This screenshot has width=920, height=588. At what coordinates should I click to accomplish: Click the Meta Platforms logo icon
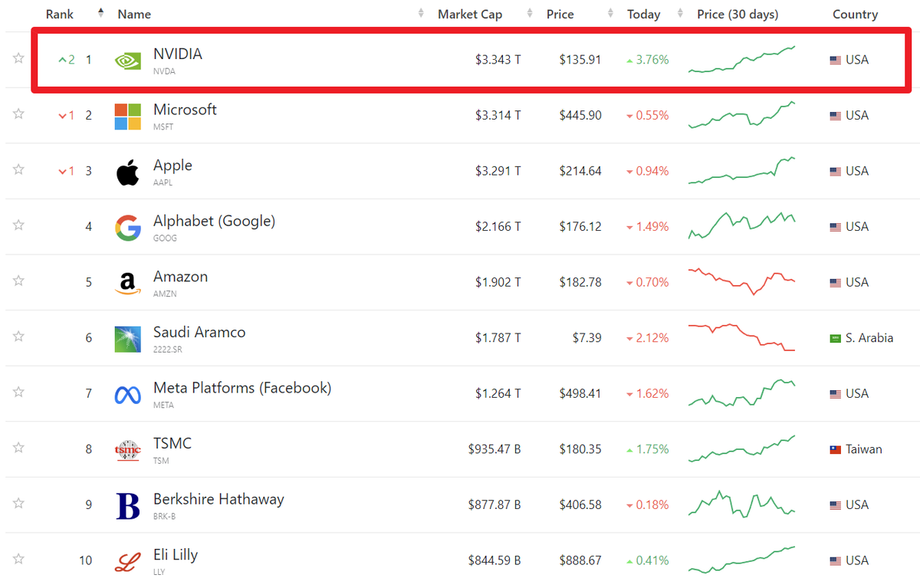tap(128, 395)
